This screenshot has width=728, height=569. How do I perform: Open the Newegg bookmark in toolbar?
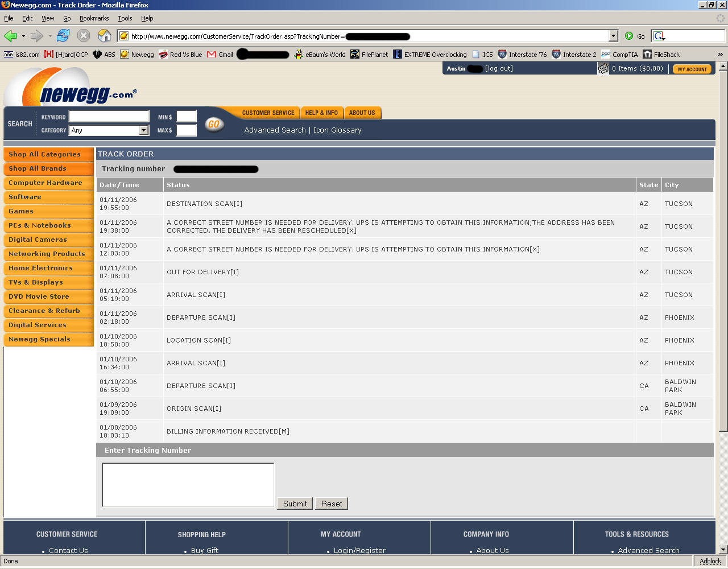pos(137,55)
